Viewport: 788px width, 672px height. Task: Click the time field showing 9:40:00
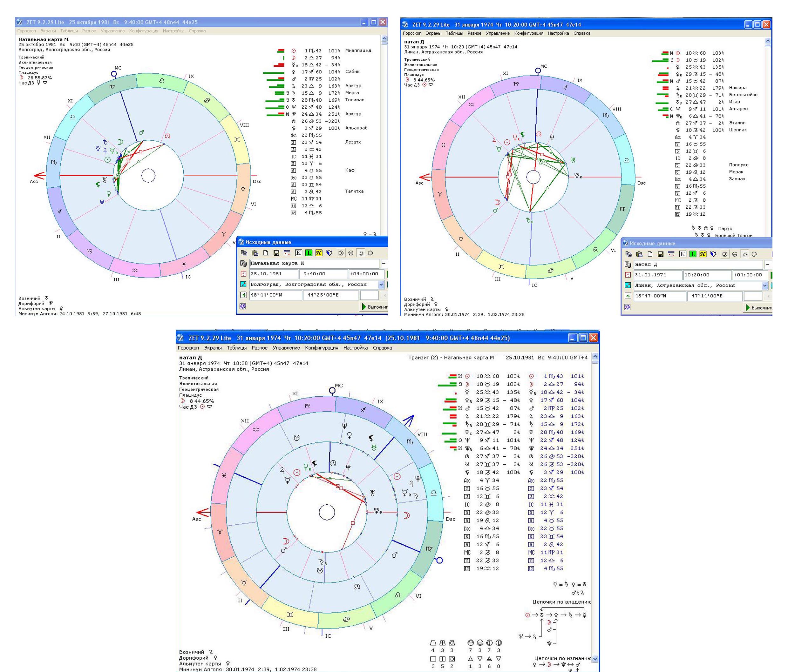pyautogui.click(x=323, y=274)
